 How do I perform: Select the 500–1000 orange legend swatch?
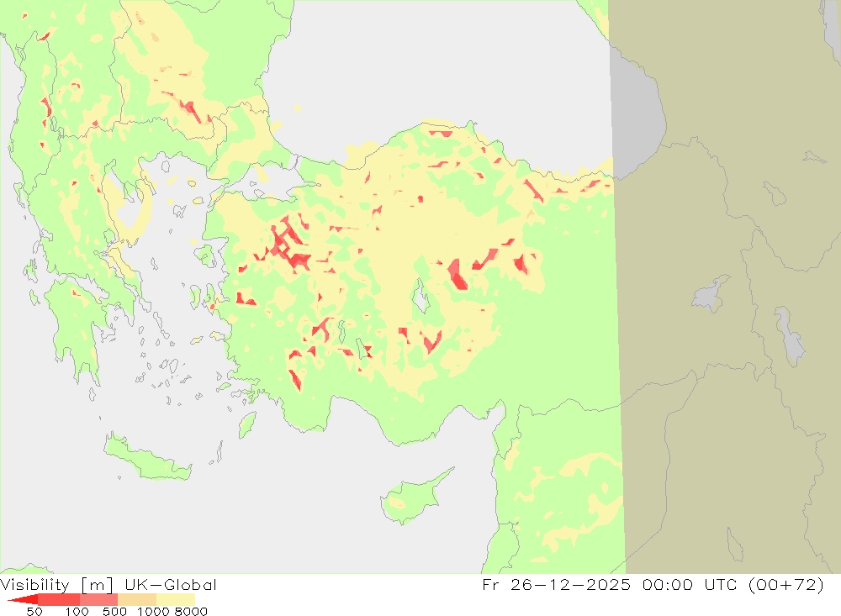click(137, 599)
